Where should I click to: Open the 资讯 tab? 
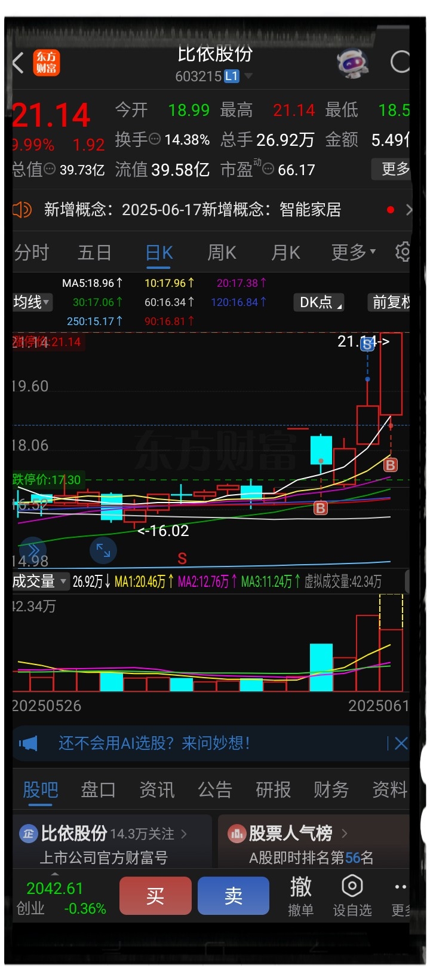coord(156,790)
